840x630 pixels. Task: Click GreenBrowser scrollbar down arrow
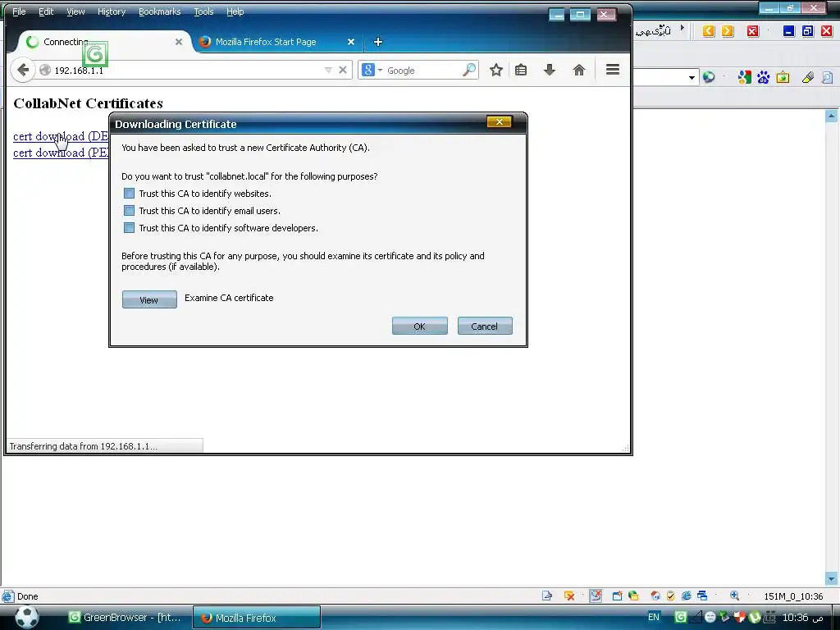tap(832, 578)
